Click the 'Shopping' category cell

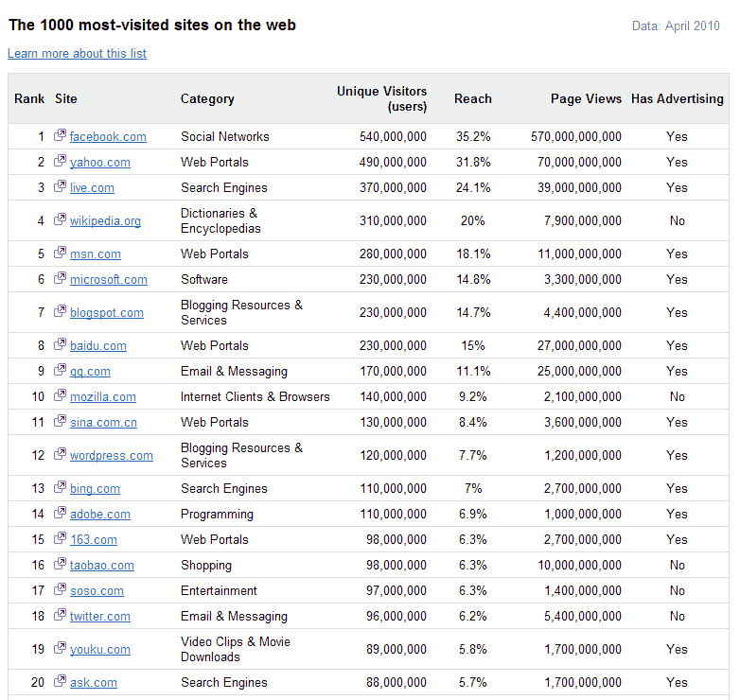coord(206,565)
